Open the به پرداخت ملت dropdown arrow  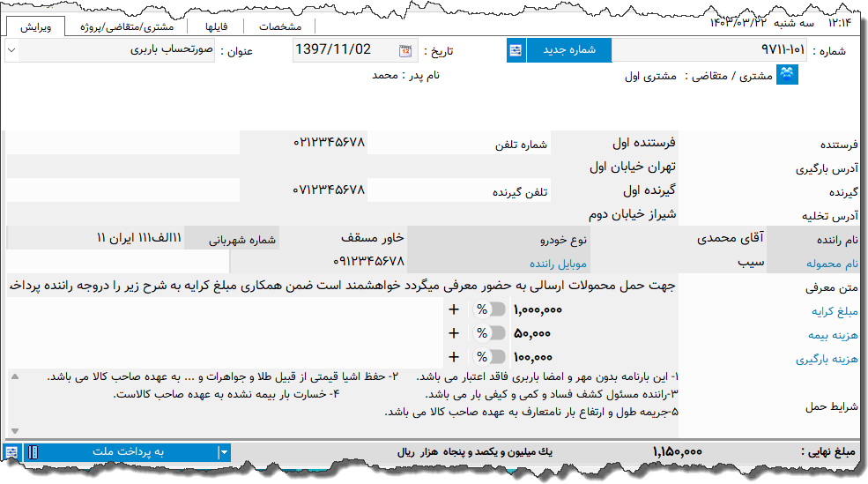pos(224,452)
